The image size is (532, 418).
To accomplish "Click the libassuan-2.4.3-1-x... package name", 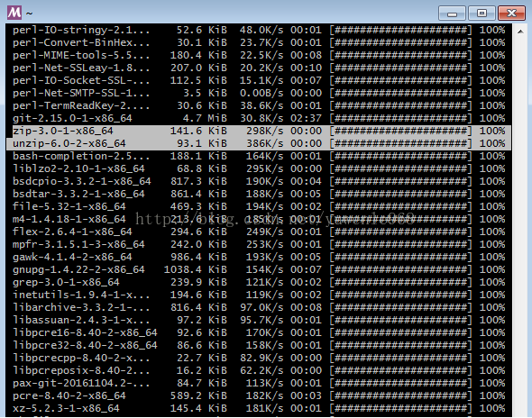I will click(x=81, y=320).
